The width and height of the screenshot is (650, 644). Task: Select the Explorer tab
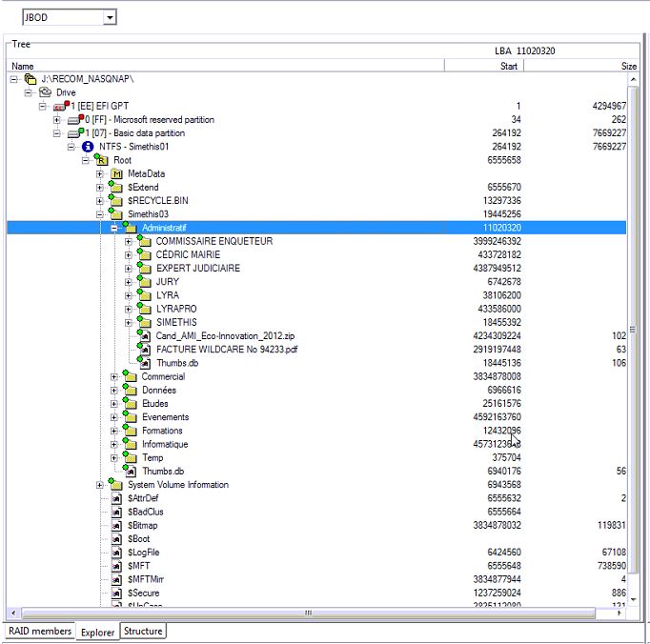(97, 632)
